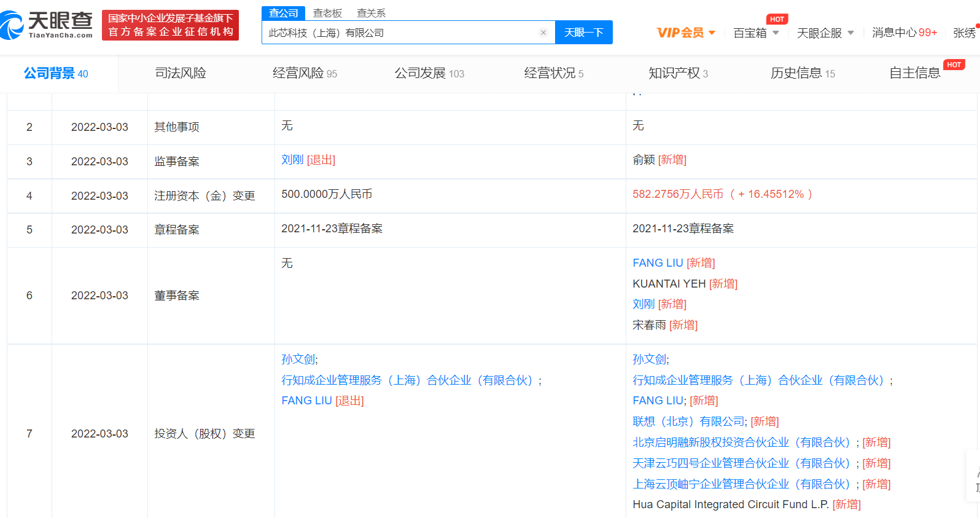Screen dimensions: 980x518
Task: Open 北京启明融新股权投资合伙企业 link
Action: [743, 442]
